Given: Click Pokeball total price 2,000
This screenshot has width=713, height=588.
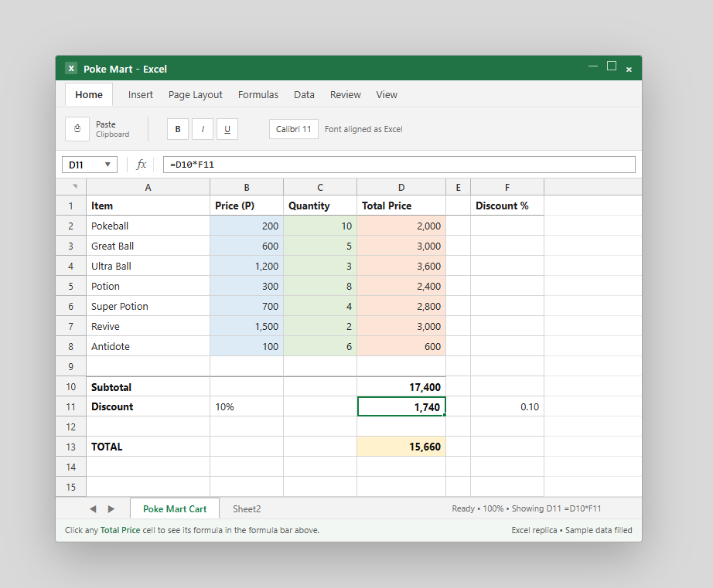Looking at the screenshot, I should (x=401, y=226).
